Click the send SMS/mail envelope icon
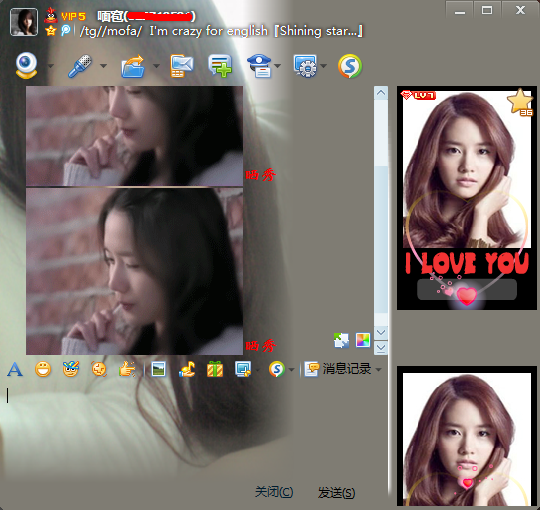 (181, 66)
